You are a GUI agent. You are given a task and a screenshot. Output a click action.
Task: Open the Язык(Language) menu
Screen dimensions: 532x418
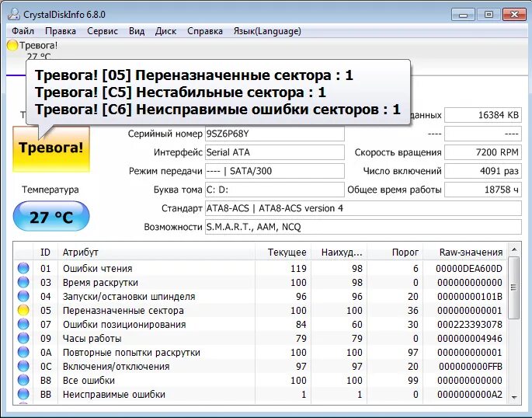pyautogui.click(x=267, y=31)
